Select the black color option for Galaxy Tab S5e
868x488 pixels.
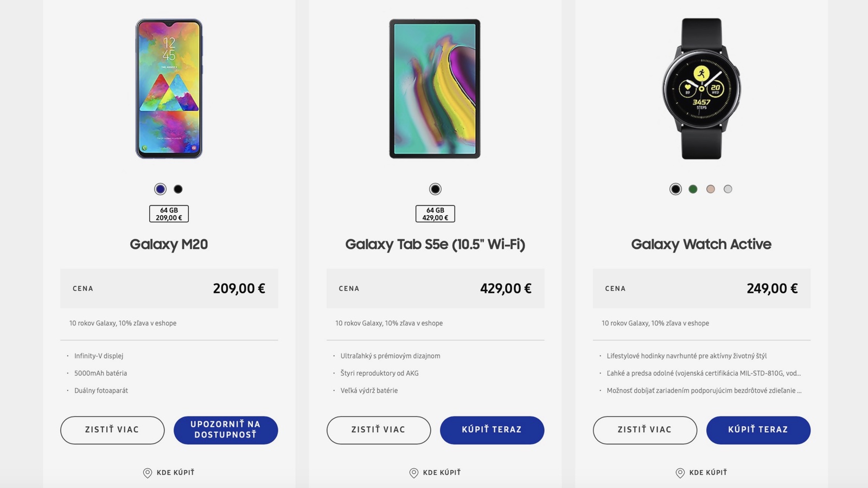pyautogui.click(x=436, y=189)
